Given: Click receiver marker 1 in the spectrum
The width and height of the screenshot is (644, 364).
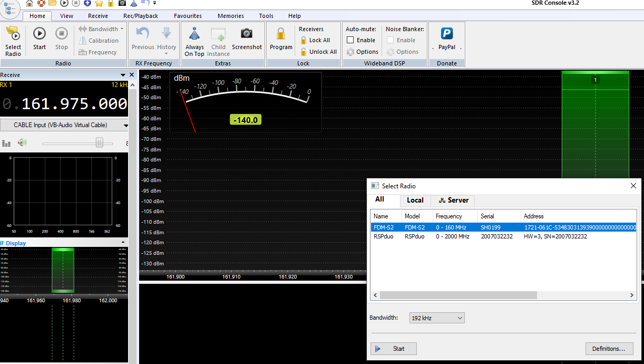Looking at the screenshot, I should pyautogui.click(x=596, y=80).
